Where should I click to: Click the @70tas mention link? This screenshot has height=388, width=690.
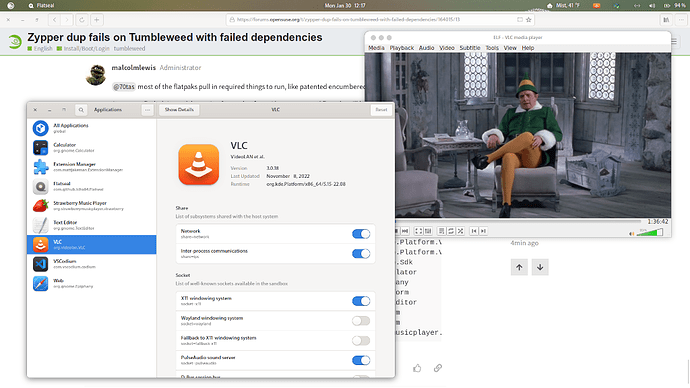click(124, 87)
